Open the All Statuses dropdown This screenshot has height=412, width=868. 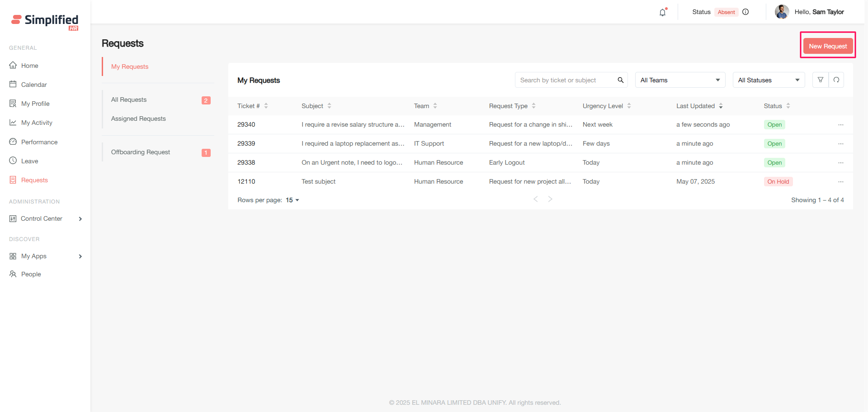click(768, 80)
